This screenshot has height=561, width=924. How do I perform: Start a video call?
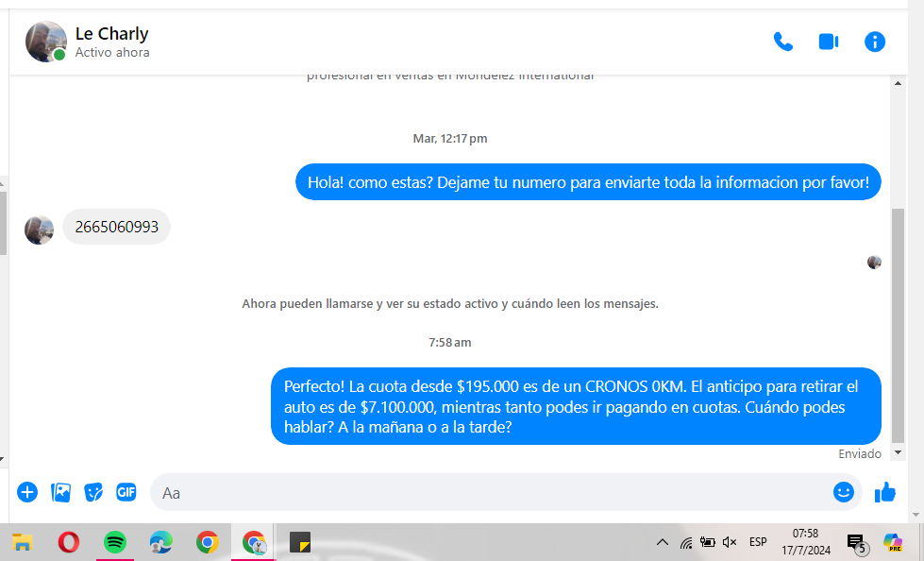point(829,42)
